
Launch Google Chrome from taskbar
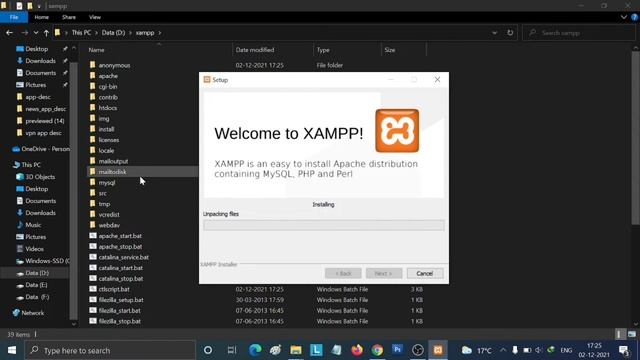coord(377,350)
